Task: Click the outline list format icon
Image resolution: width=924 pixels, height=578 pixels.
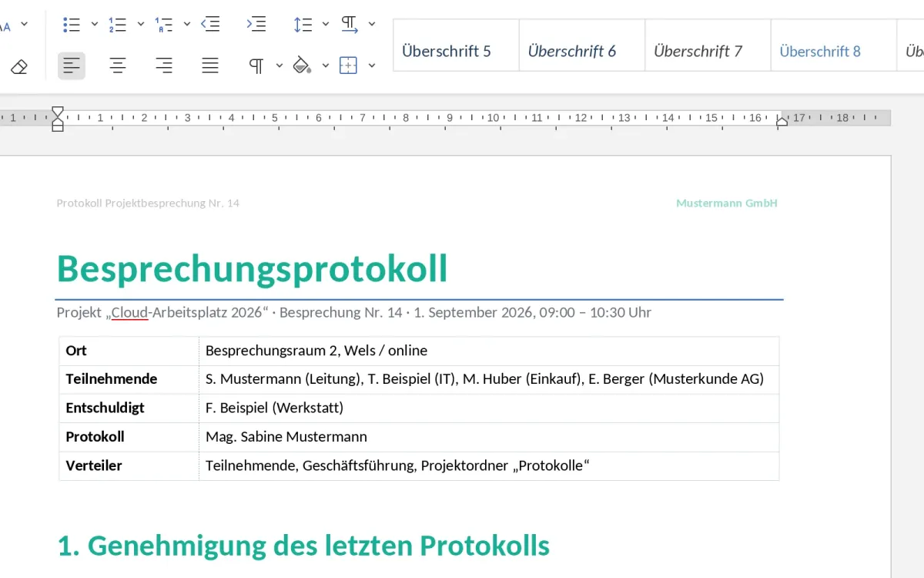Action: (163, 24)
